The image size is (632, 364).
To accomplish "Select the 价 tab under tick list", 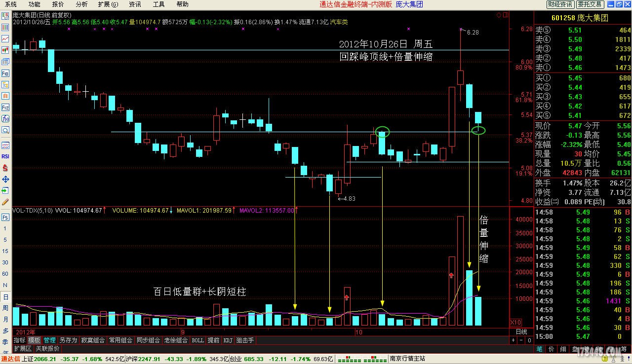I will coord(552,349).
